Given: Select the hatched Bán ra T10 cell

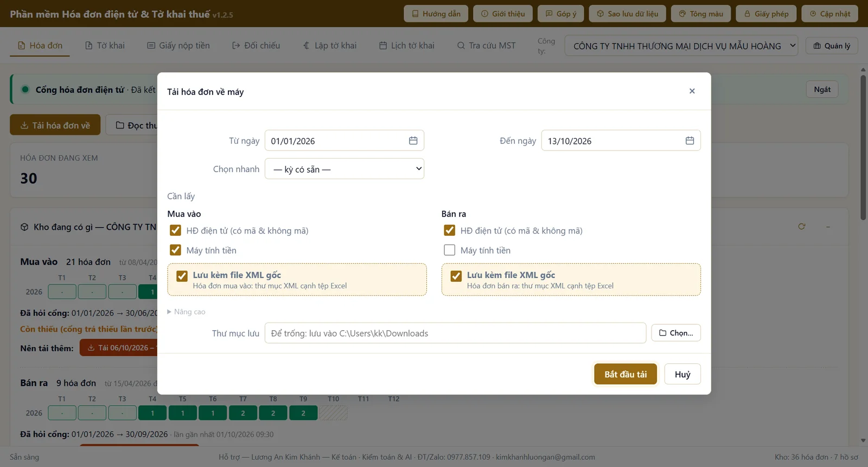Looking at the screenshot, I should point(333,413).
